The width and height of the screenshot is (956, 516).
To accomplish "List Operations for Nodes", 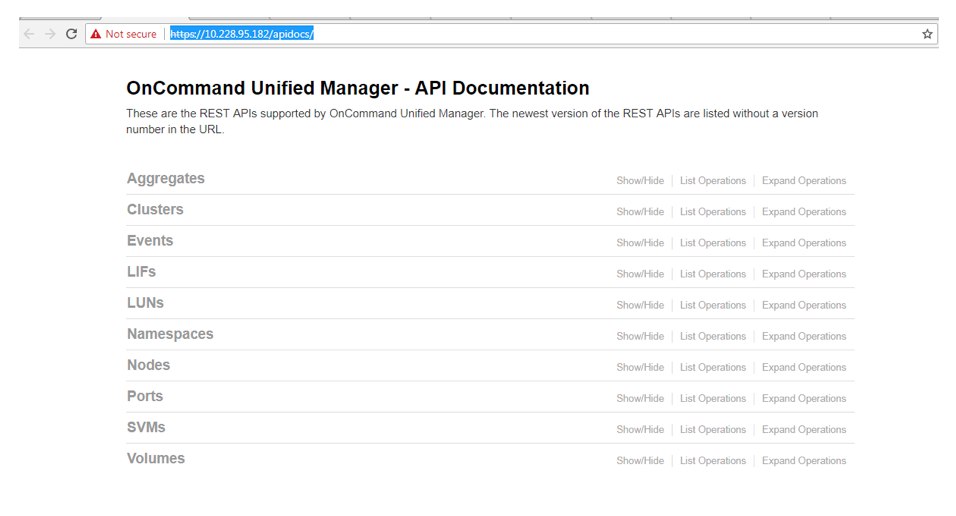I will [x=713, y=367].
